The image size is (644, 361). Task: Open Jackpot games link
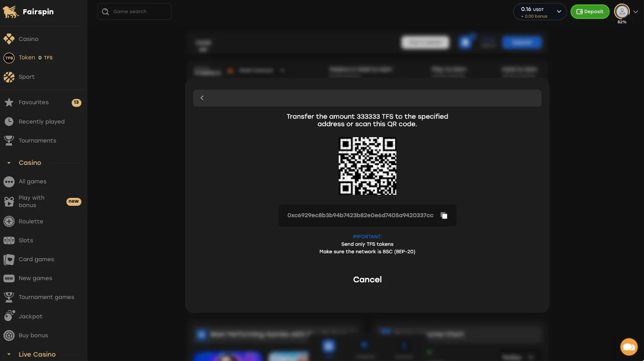30,317
